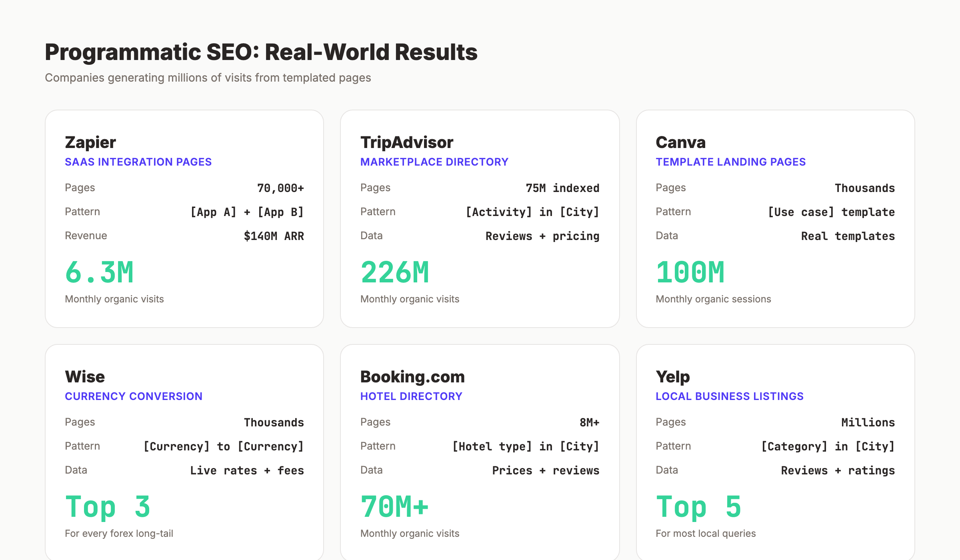This screenshot has width=960, height=560.
Task: Select the LOCAL BUSINESS LISTINGS link
Action: pos(729,396)
